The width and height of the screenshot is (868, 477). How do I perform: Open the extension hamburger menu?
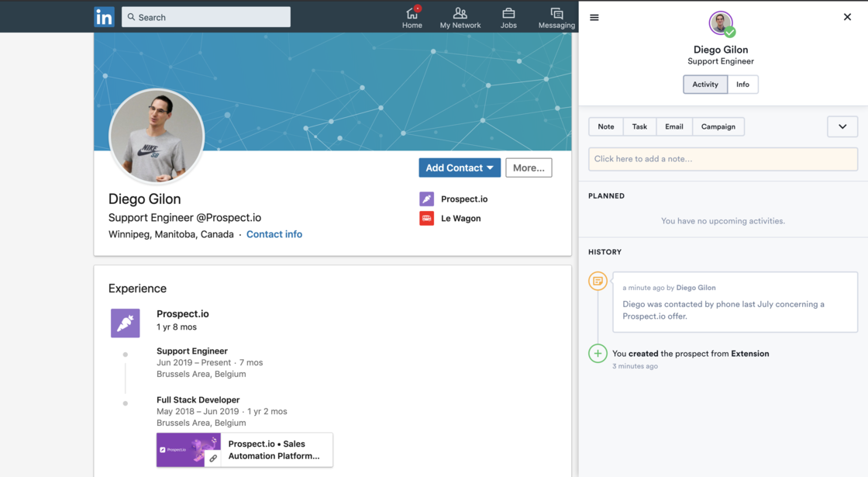594,17
